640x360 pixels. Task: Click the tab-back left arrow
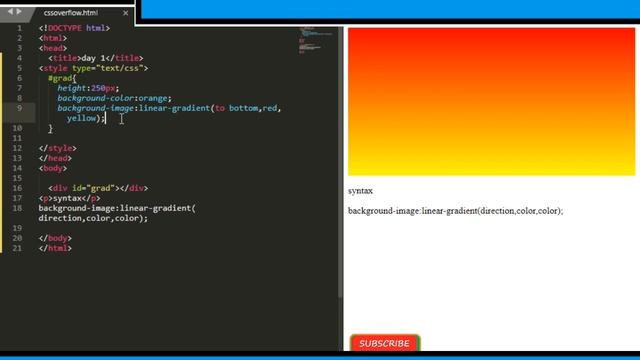point(10,11)
